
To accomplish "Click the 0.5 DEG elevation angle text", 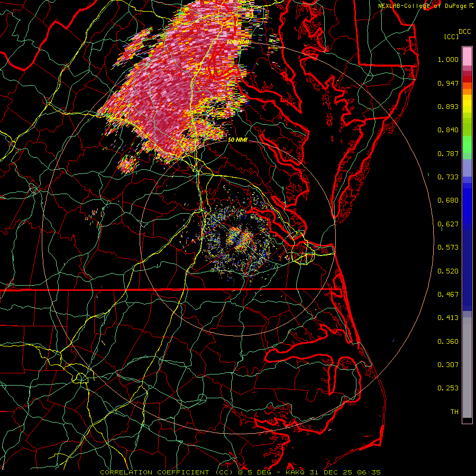I will coord(255,472).
